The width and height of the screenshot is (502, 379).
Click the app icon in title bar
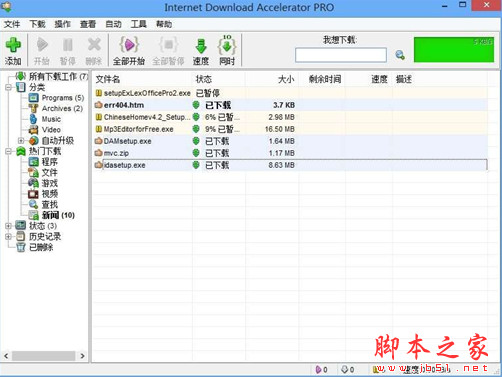click(x=6, y=7)
